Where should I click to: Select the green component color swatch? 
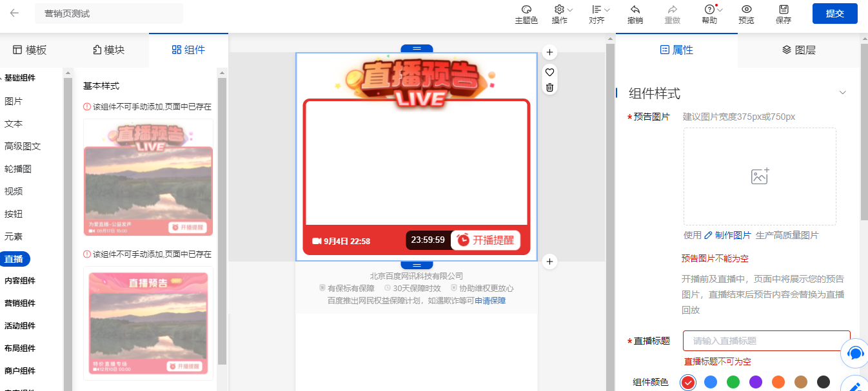pyautogui.click(x=733, y=382)
